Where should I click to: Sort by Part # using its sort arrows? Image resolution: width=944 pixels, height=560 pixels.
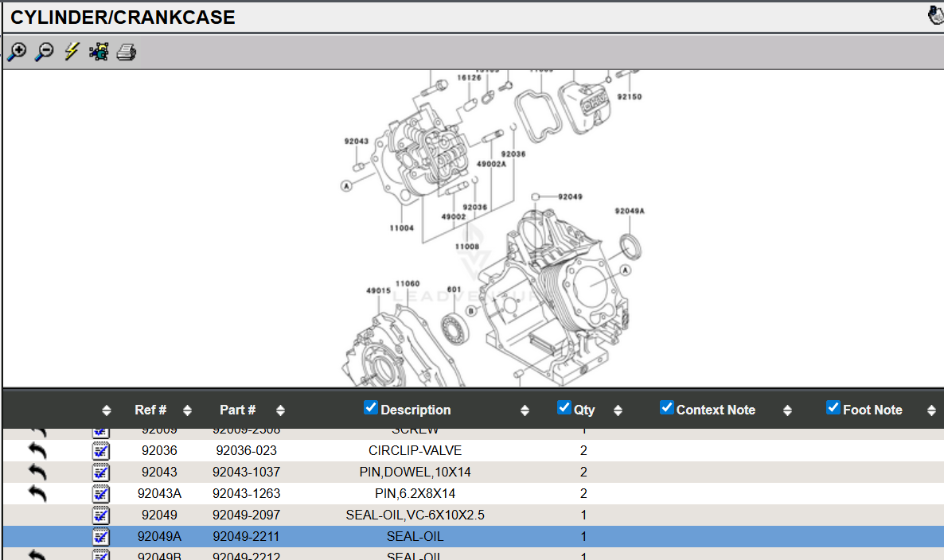280,410
